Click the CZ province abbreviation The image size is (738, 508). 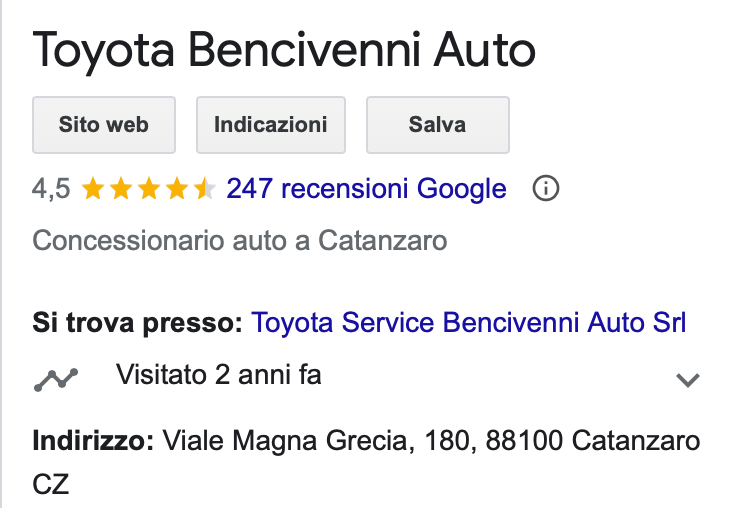click(51, 485)
